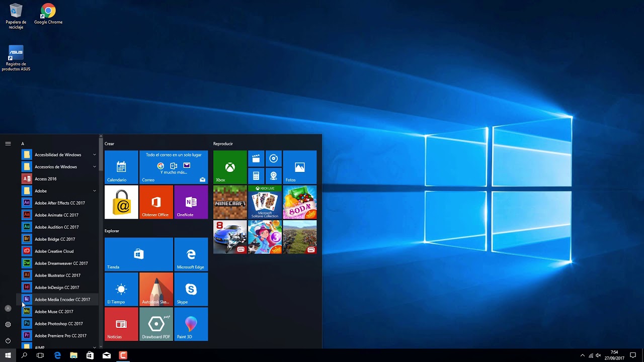Screen dimensions: 644x362
Task: Open Settings gear in Start sidebar
Action: pyautogui.click(x=8, y=324)
